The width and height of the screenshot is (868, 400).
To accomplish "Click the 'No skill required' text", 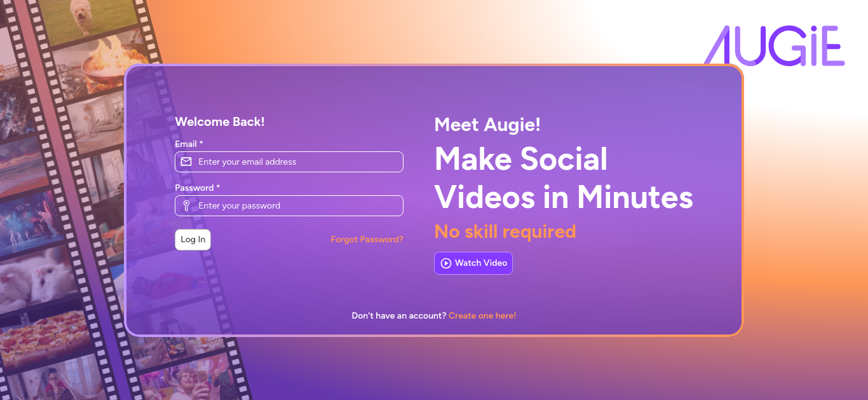I will [x=505, y=231].
